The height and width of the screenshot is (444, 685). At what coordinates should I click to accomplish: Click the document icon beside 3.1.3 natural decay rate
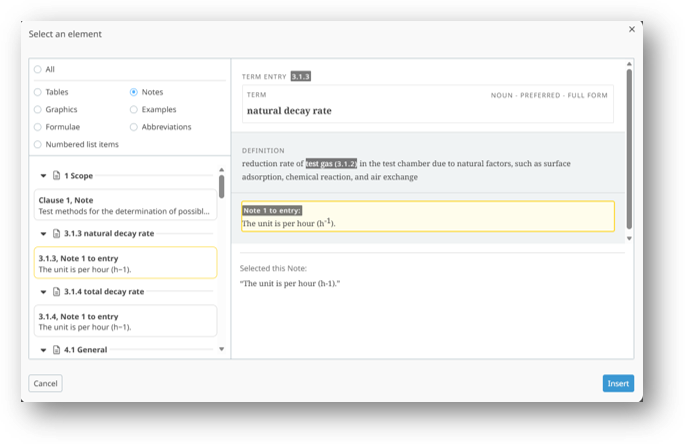coord(56,233)
